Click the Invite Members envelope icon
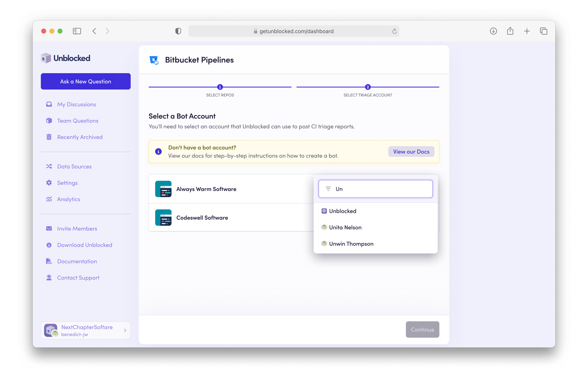 [x=49, y=229]
